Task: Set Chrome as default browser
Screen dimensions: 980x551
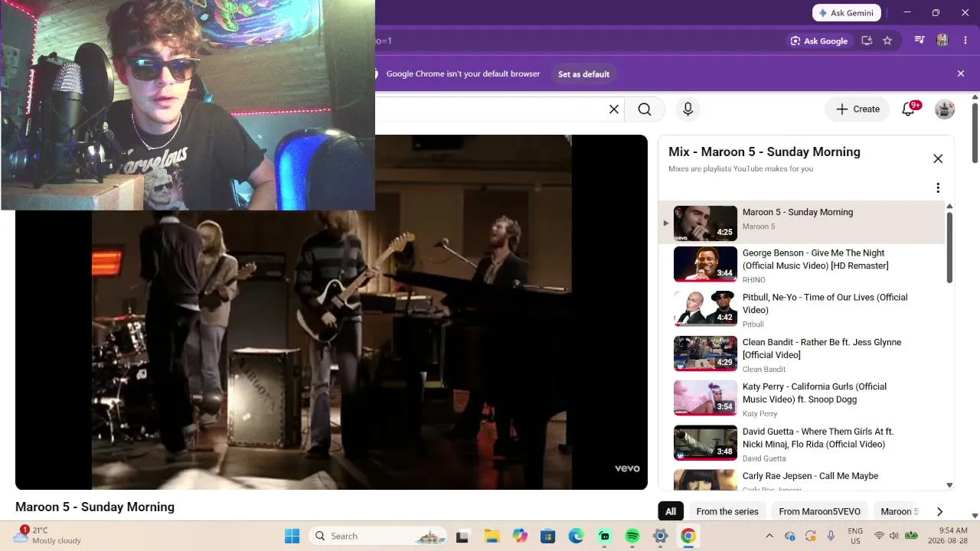Action: click(x=583, y=74)
